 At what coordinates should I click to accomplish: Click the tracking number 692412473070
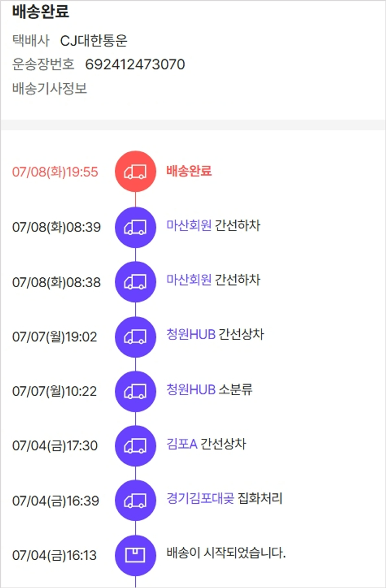click(x=135, y=65)
